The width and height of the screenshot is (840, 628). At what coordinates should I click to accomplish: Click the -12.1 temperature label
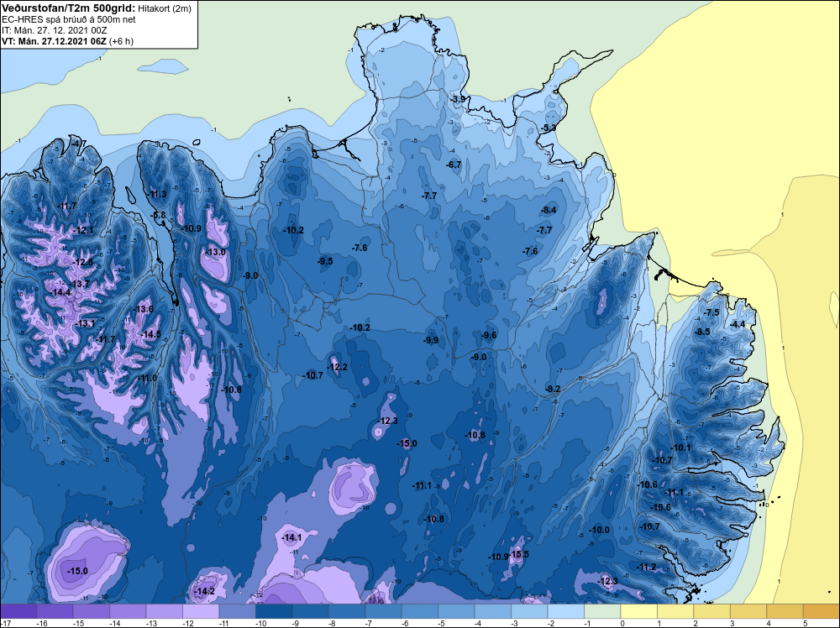point(83,230)
